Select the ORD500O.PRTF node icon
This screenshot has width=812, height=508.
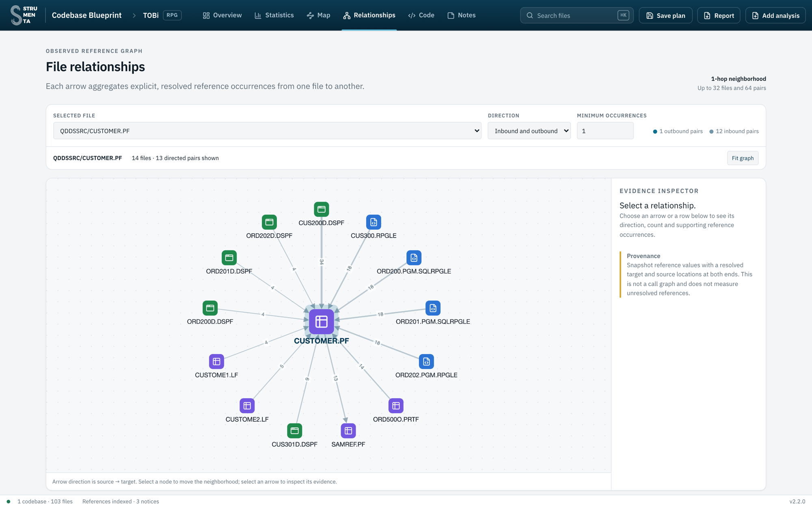(x=396, y=406)
